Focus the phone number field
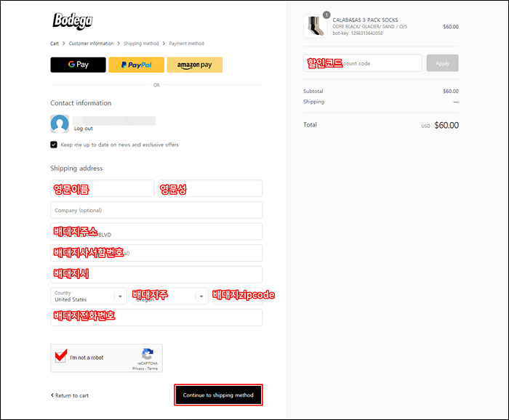 156,318
